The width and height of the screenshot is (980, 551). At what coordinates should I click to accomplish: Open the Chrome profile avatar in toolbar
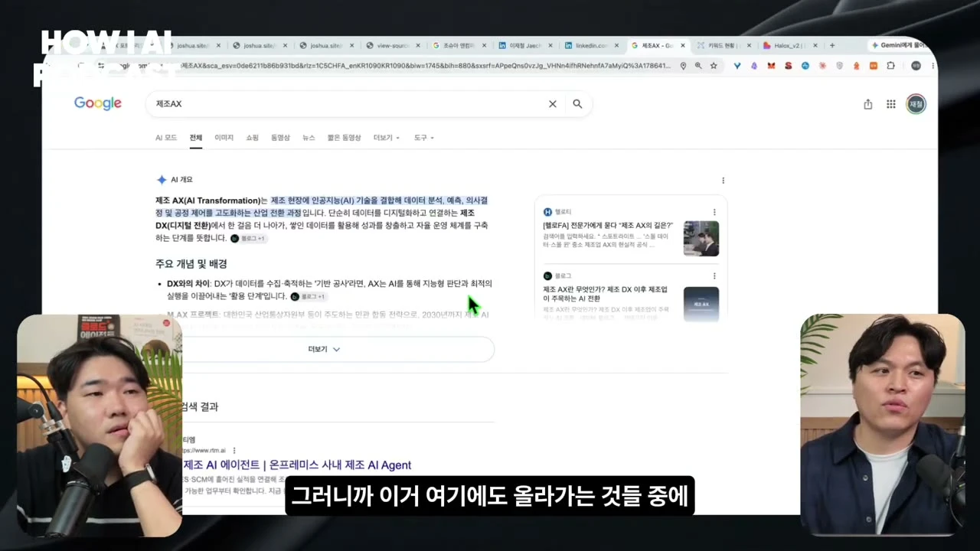pyautogui.click(x=916, y=66)
